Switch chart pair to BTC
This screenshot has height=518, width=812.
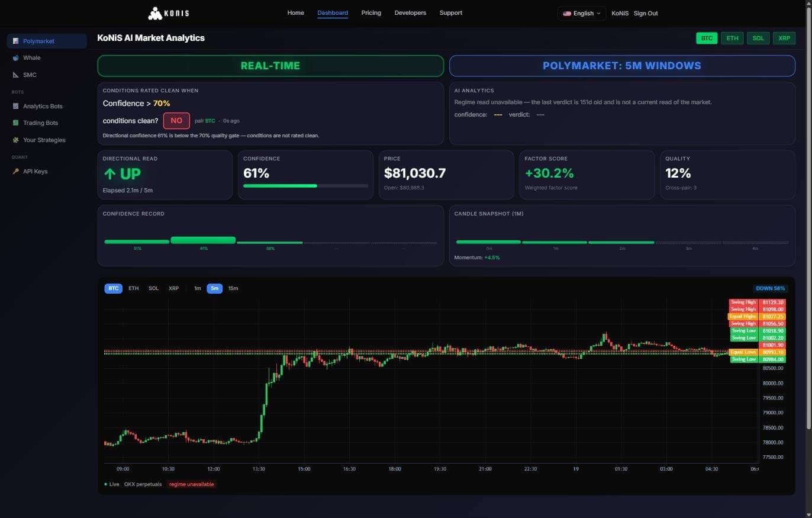tap(114, 288)
